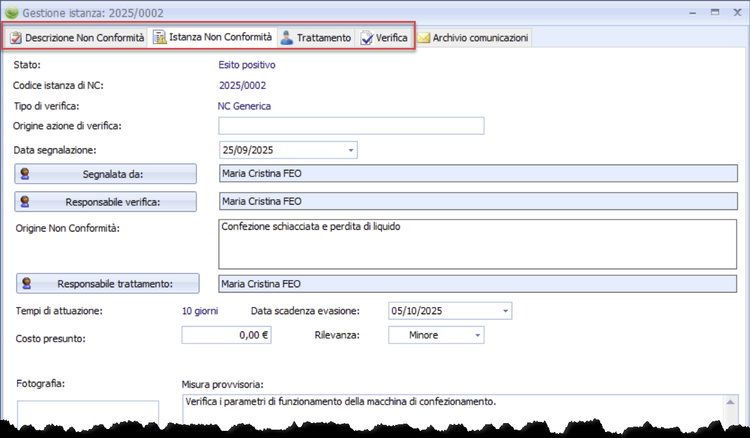Click the Trattamento person icon
This screenshot has height=438, width=750.
click(287, 38)
